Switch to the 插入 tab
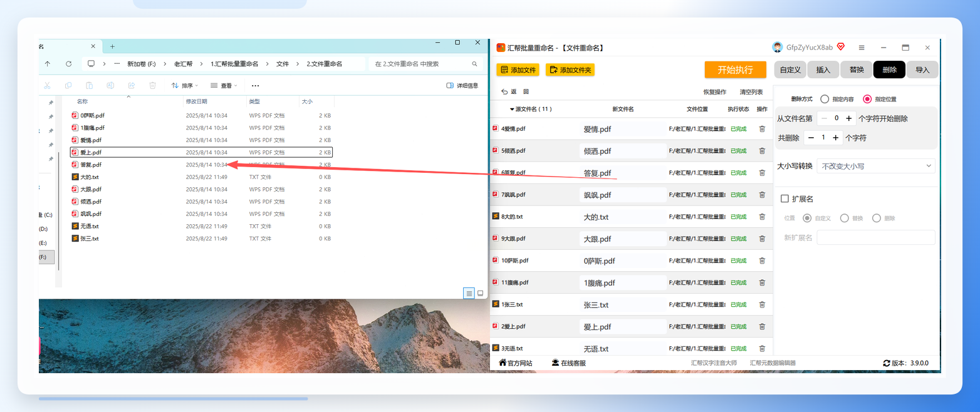The height and width of the screenshot is (412, 980). (x=823, y=70)
